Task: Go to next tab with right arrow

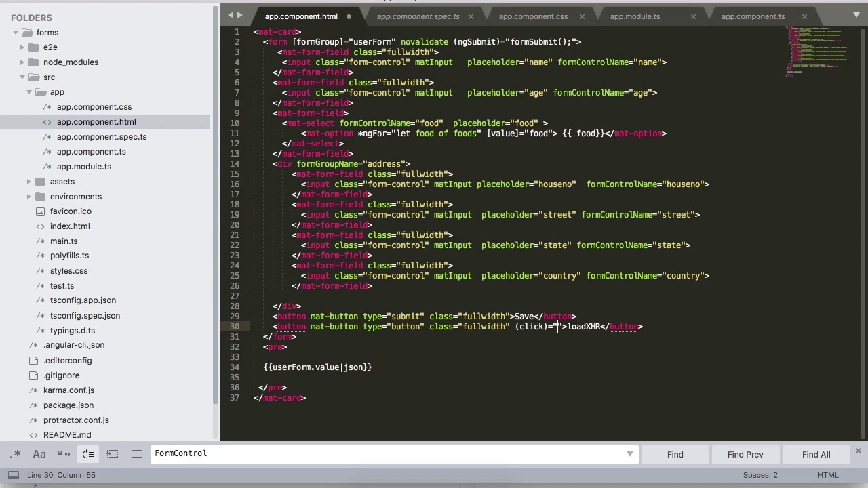Action: pos(240,14)
